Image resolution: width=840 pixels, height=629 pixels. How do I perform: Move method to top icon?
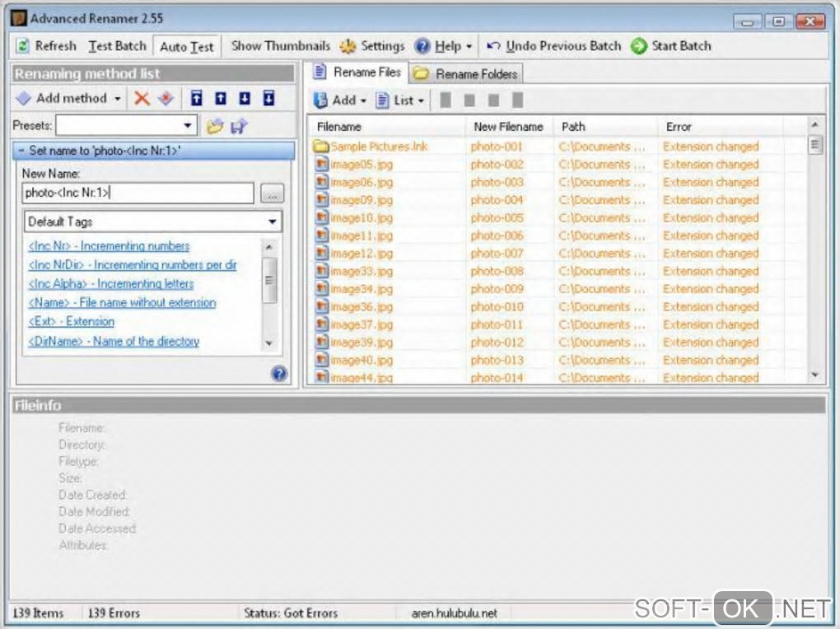click(x=197, y=99)
